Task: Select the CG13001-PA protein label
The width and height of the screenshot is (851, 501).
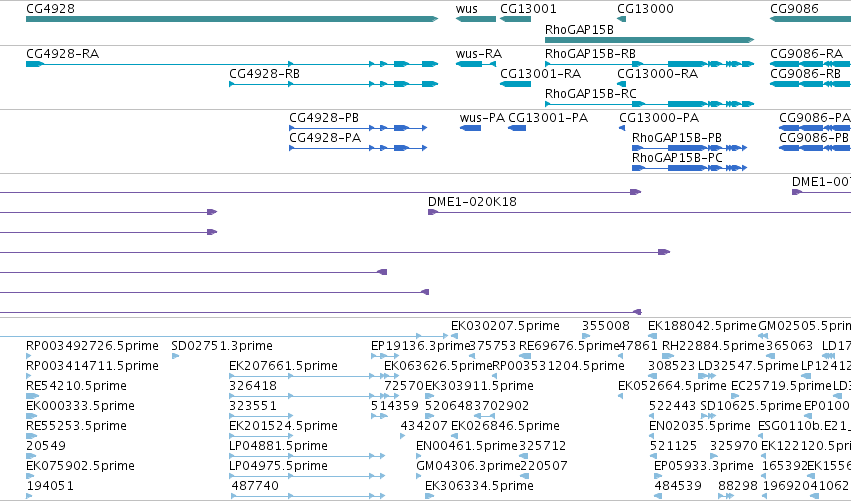Action: (548, 118)
